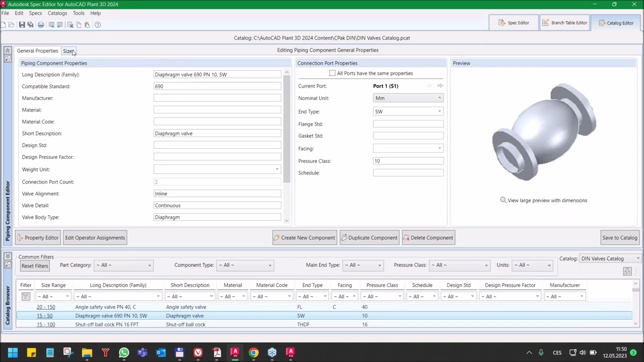Open the Windows Start menu
This screenshot has width=644, height=362.
click(13, 352)
